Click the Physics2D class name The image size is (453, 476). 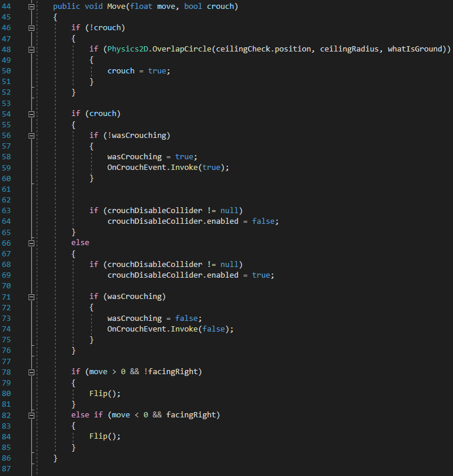tap(127, 49)
